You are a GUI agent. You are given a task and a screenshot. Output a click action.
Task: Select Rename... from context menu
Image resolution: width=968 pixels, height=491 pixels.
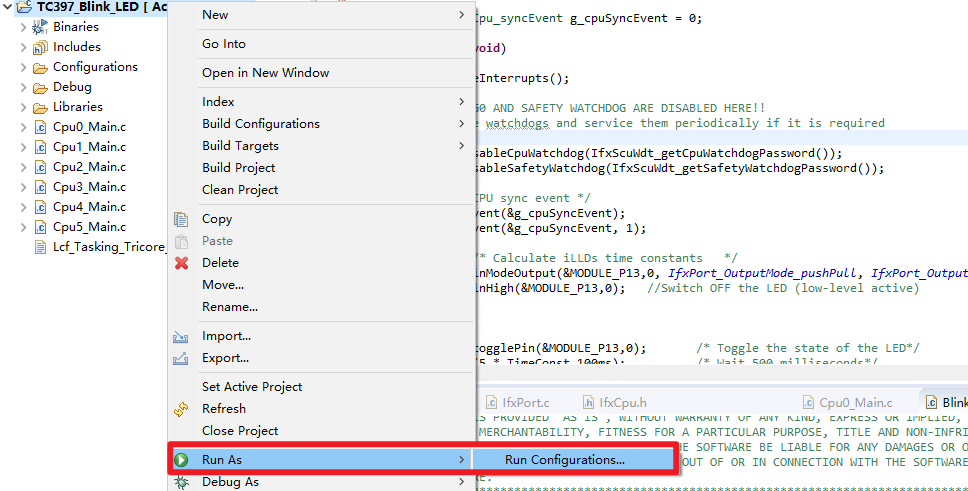[321, 307]
